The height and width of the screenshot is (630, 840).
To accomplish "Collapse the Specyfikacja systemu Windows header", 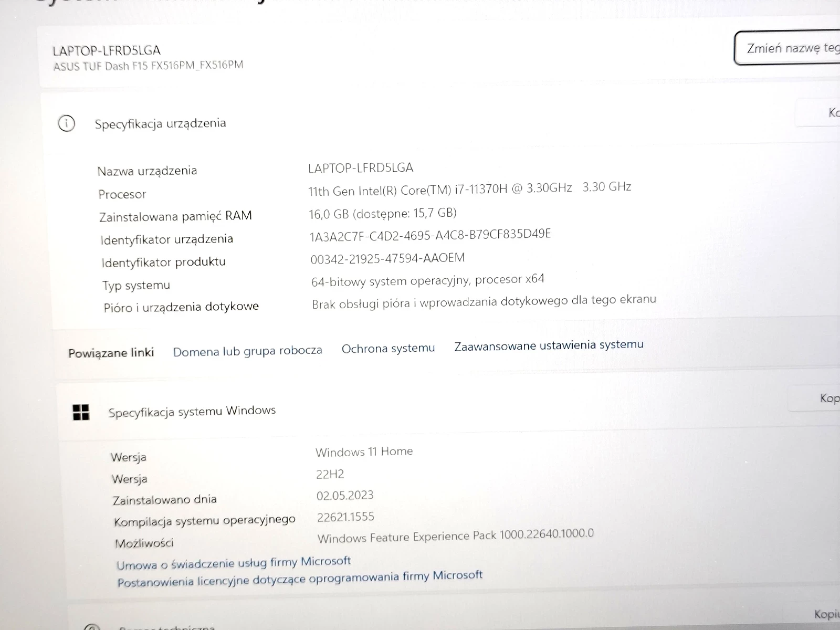I will (x=192, y=411).
